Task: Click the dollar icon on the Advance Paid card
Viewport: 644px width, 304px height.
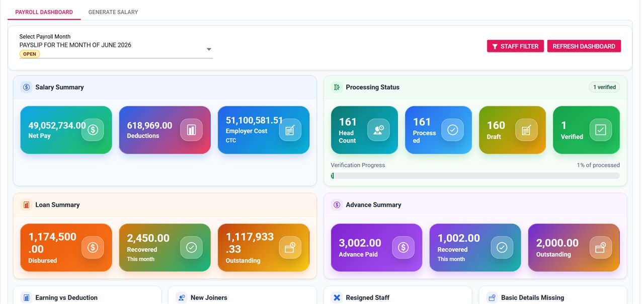Action: coord(403,248)
